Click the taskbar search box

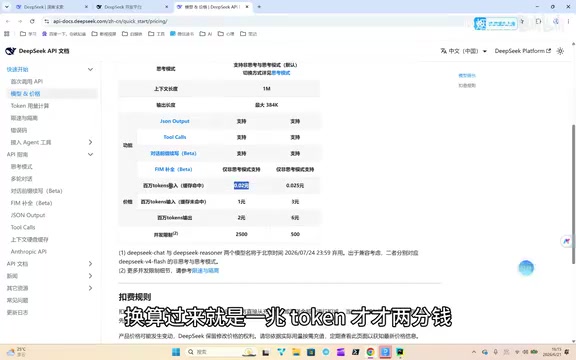pos(221,352)
